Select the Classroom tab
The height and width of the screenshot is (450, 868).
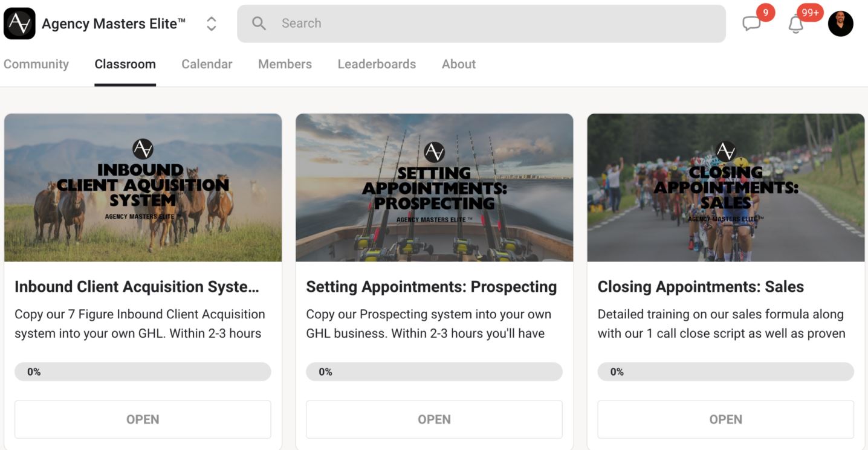[125, 64]
